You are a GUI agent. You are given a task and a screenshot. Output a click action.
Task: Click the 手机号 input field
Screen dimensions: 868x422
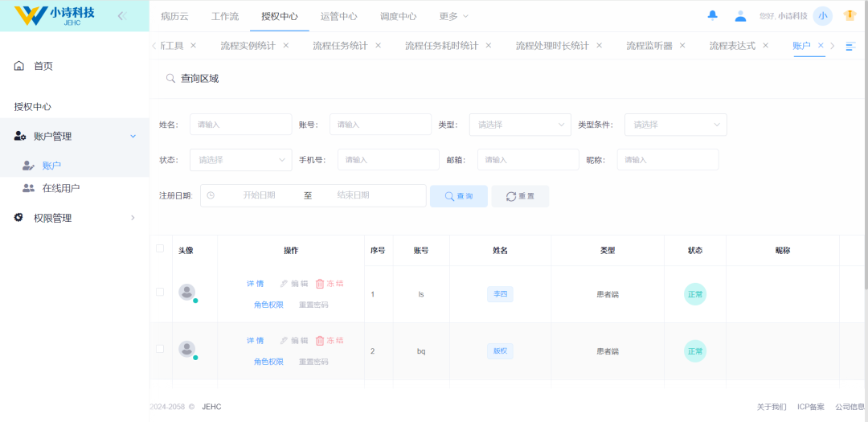(x=389, y=159)
